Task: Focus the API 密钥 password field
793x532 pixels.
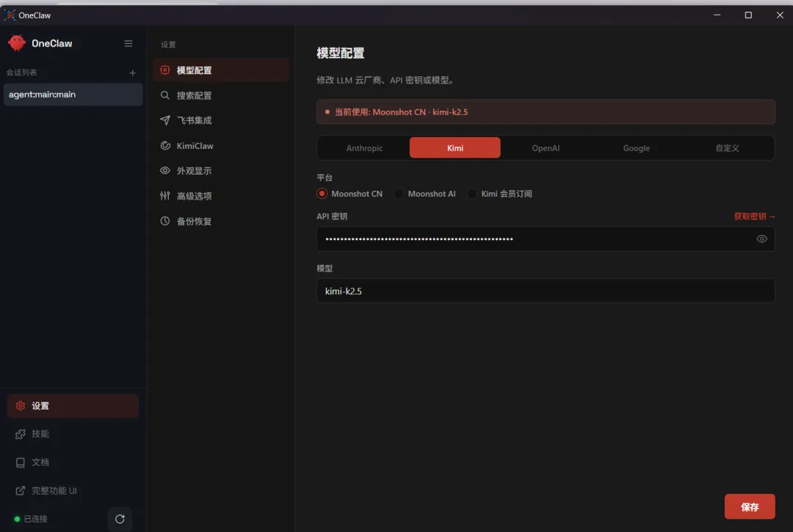Action: (x=545, y=239)
